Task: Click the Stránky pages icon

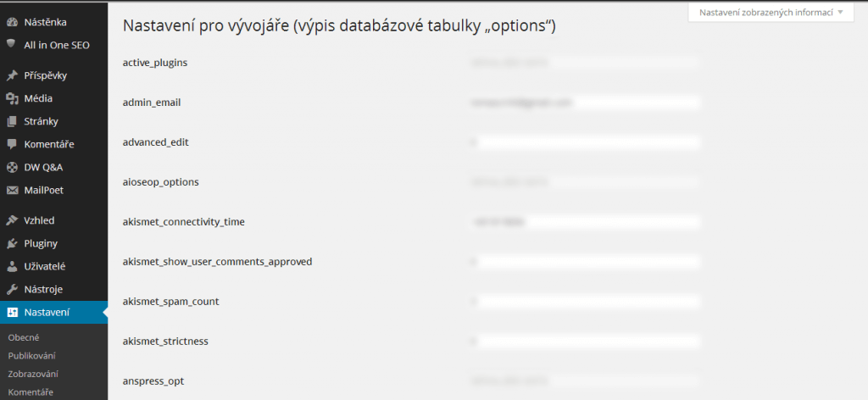Action: 12,122
